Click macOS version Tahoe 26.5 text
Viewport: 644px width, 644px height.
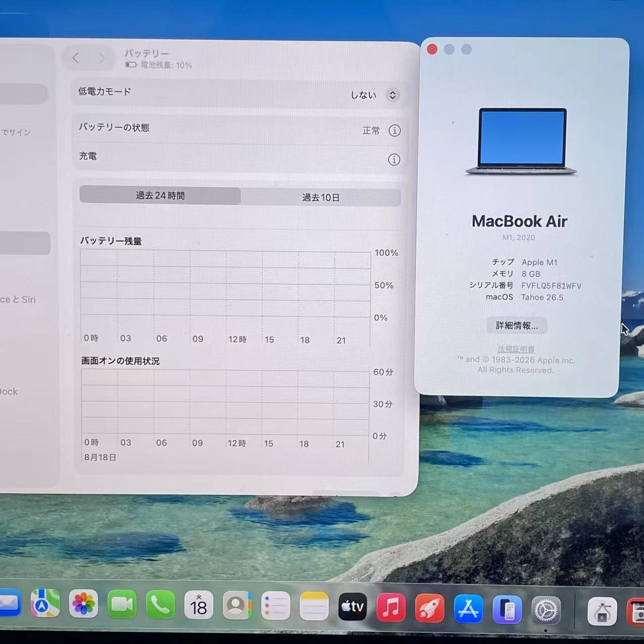[542, 297]
